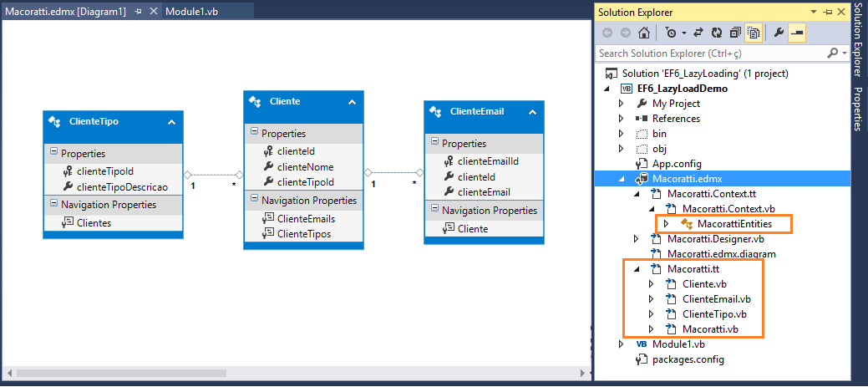Click the grayed Forward arrow in Solution Explorer
This screenshot has width=868, height=387.
point(626,33)
